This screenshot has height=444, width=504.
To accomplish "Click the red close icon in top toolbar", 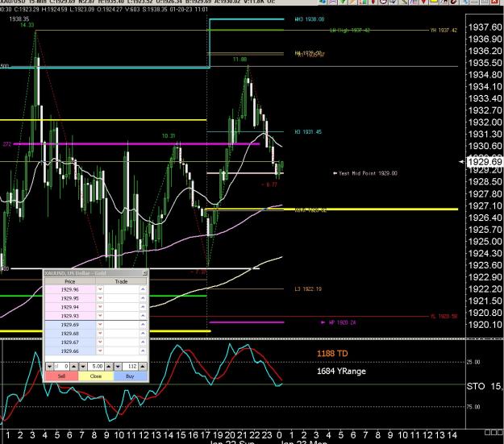I will tap(494, 2).
